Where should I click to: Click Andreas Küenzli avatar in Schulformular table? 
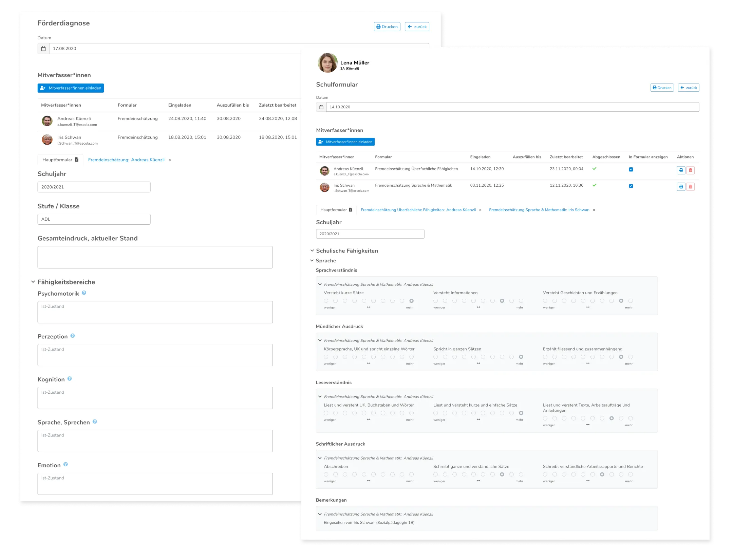pos(325,171)
